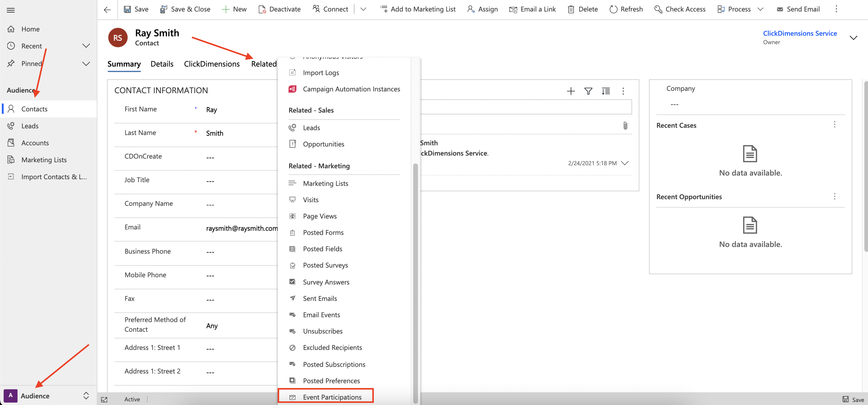Screen dimensions: 868x405
Task: Click the timeline sort icon
Action: coord(606,91)
